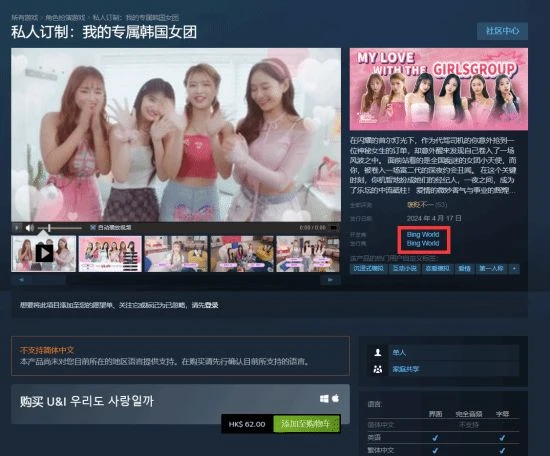This screenshot has height=456, width=550.
Task: Click the Apple macOS platform icon
Action: click(x=335, y=398)
